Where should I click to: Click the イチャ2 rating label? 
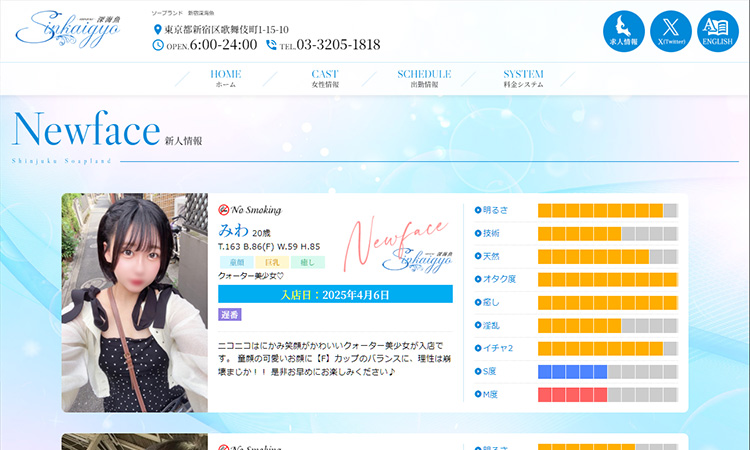pyautogui.click(x=498, y=348)
